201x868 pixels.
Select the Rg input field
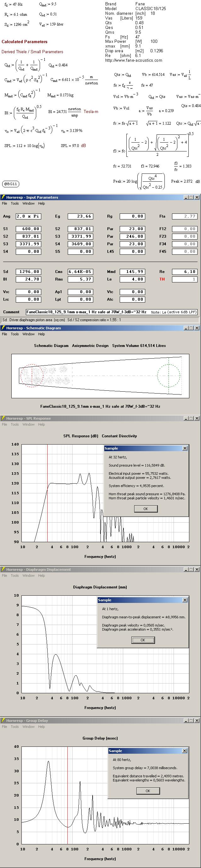tap(133, 216)
